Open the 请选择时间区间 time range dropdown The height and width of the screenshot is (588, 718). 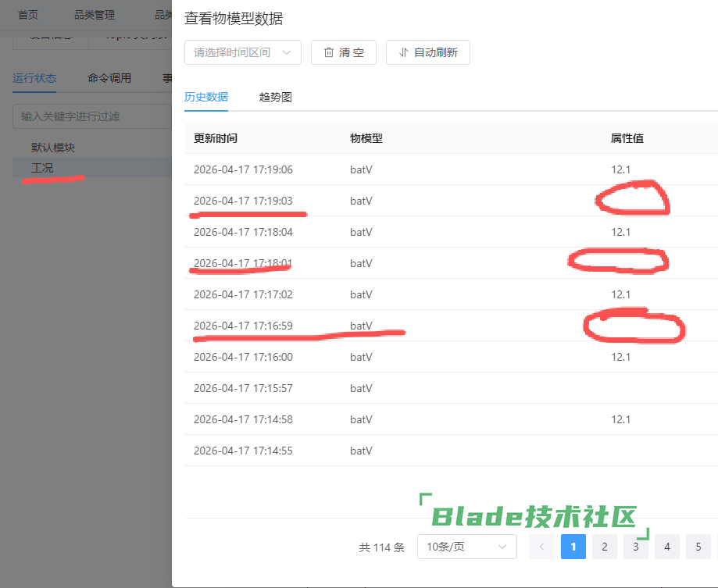point(242,52)
